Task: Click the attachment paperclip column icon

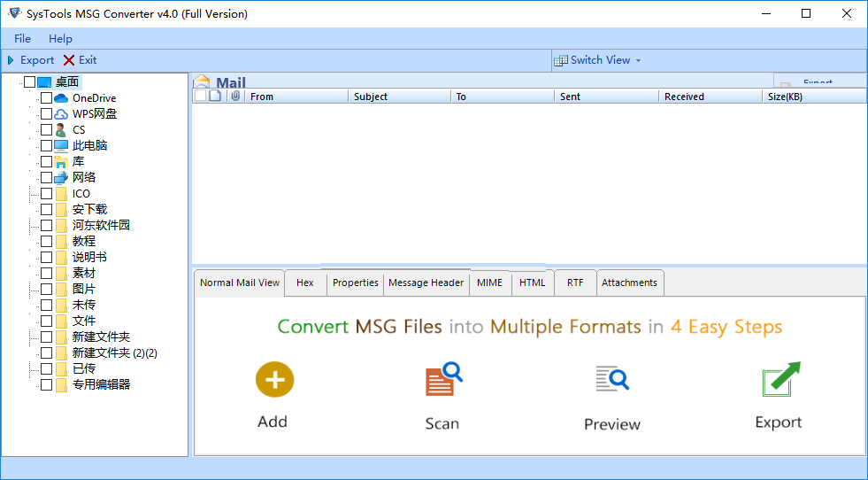Action: click(235, 97)
